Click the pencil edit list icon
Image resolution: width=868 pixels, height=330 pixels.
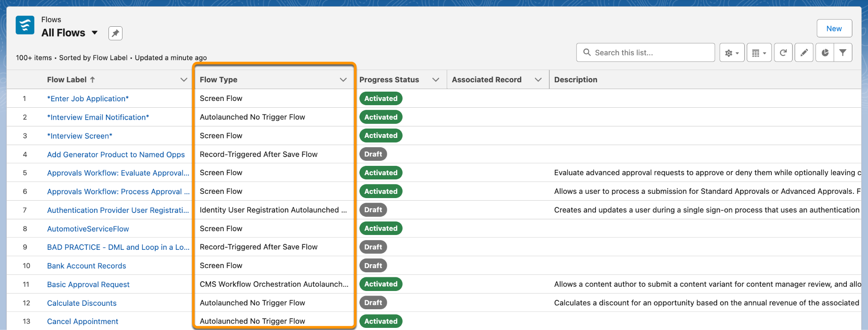coord(804,53)
